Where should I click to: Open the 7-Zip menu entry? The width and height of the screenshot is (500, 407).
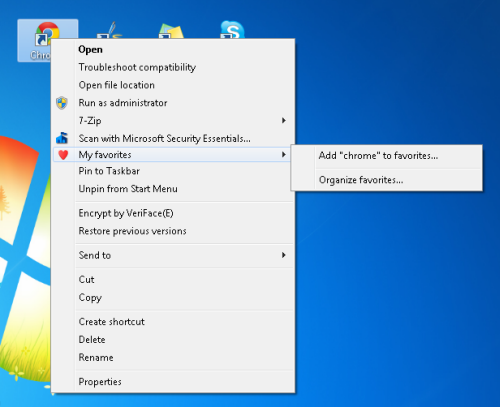point(173,120)
